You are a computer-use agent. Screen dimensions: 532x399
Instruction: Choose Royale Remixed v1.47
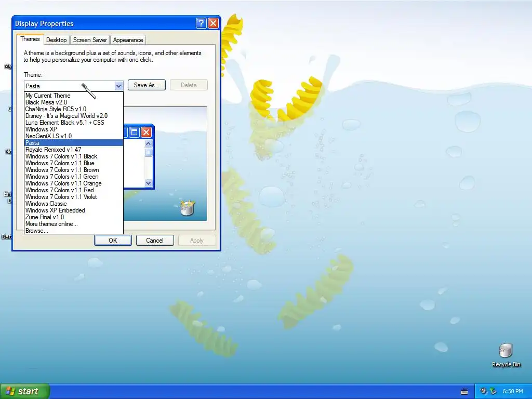74,150
